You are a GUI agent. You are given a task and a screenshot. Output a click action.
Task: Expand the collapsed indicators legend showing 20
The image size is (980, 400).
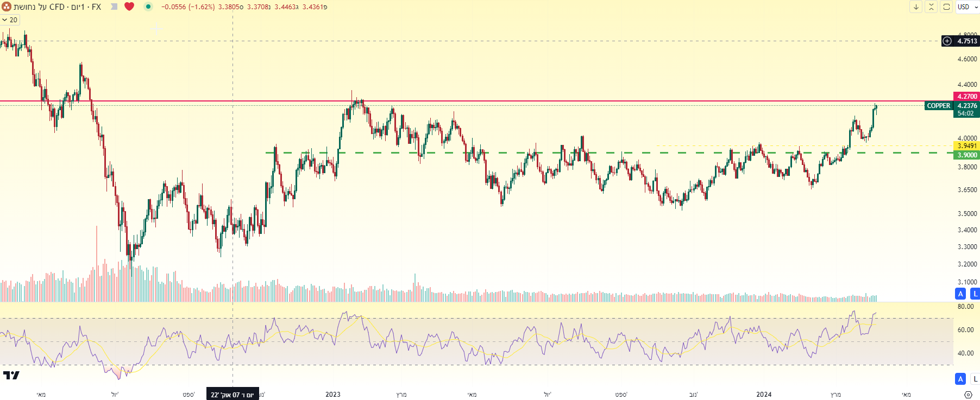point(10,20)
